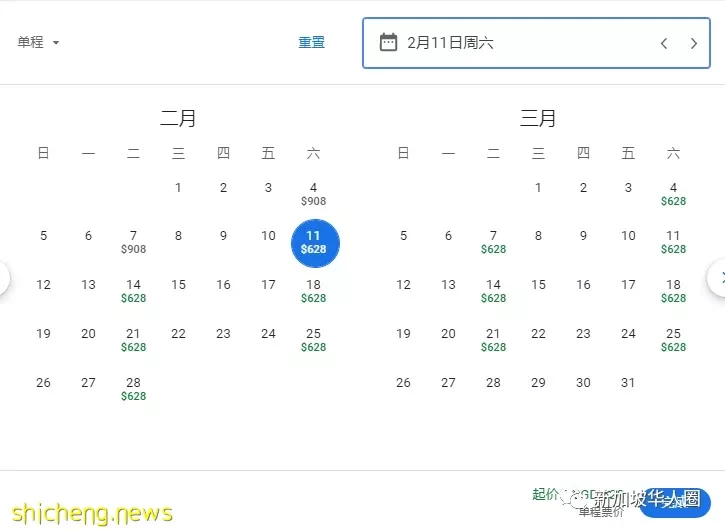Select highlighted February 11 at $628
The image size is (725, 531).
pyautogui.click(x=315, y=243)
